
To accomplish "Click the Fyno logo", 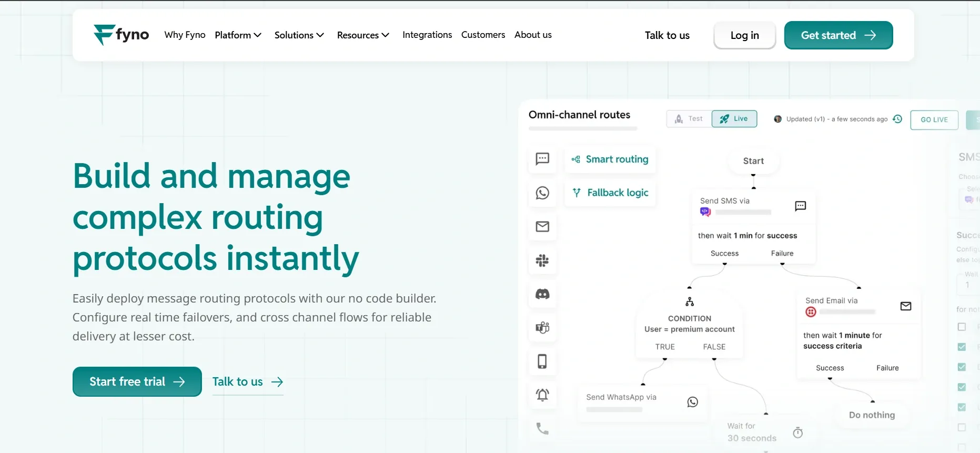I will pos(122,35).
